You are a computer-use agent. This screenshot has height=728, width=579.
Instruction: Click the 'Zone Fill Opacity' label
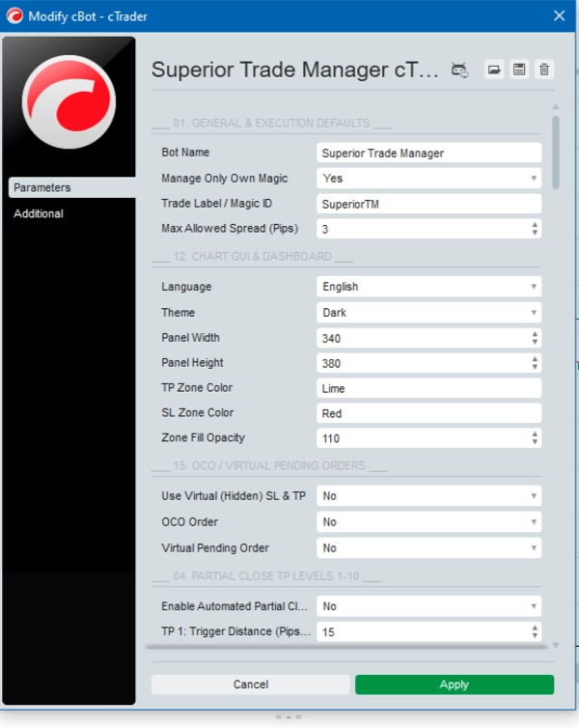203,437
